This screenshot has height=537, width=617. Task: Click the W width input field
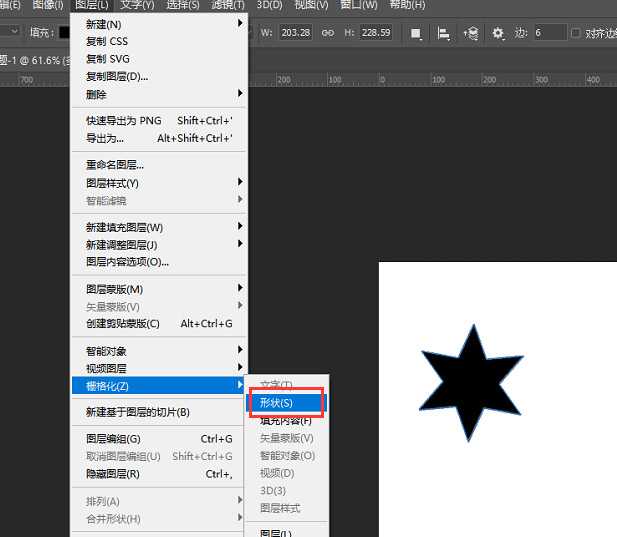[297, 33]
